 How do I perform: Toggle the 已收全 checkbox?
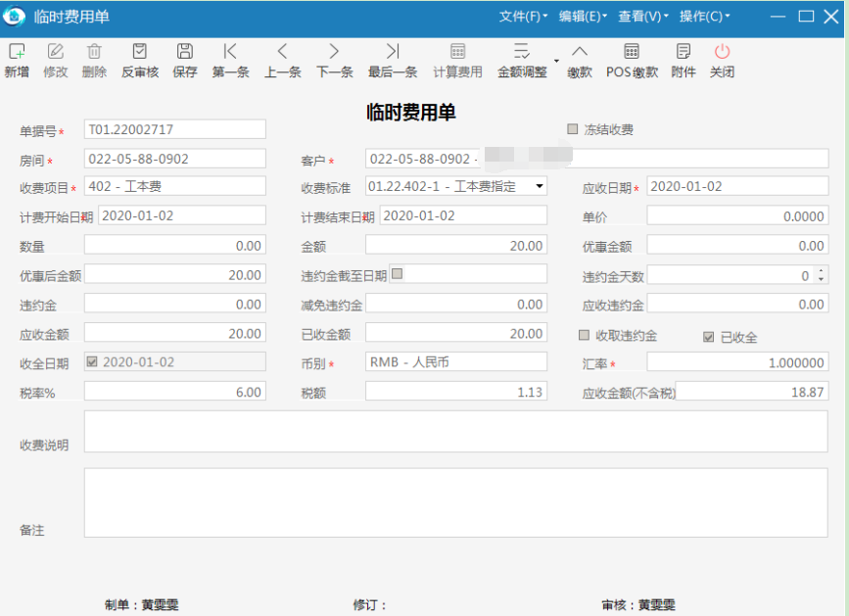[x=708, y=337]
